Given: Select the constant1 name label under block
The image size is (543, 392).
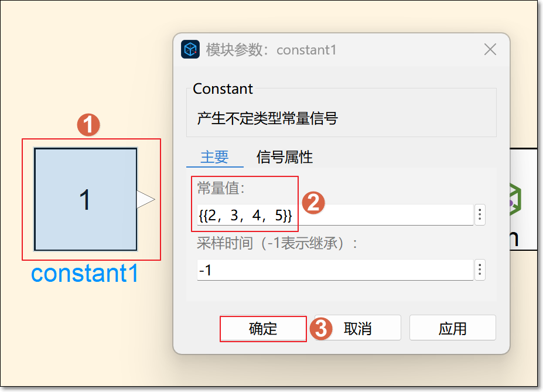Looking at the screenshot, I should 85,274.
